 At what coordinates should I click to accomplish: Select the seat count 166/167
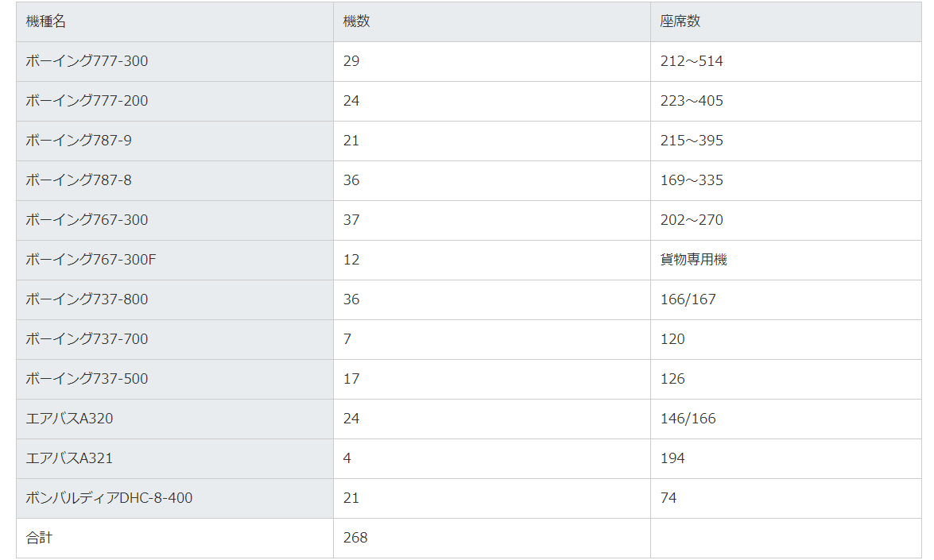pyautogui.click(x=688, y=299)
